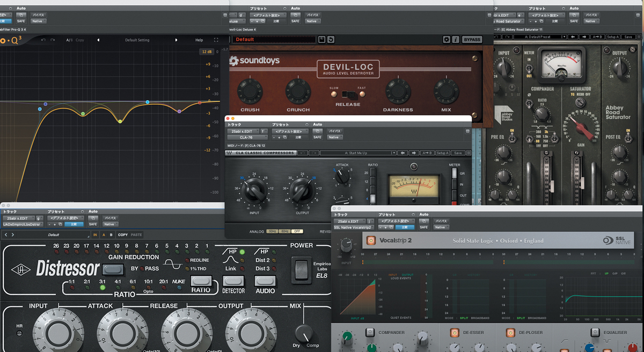Open Devil-Loc settings gear icon
Viewport: 644px width, 352px height.
[x=447, y=40]
